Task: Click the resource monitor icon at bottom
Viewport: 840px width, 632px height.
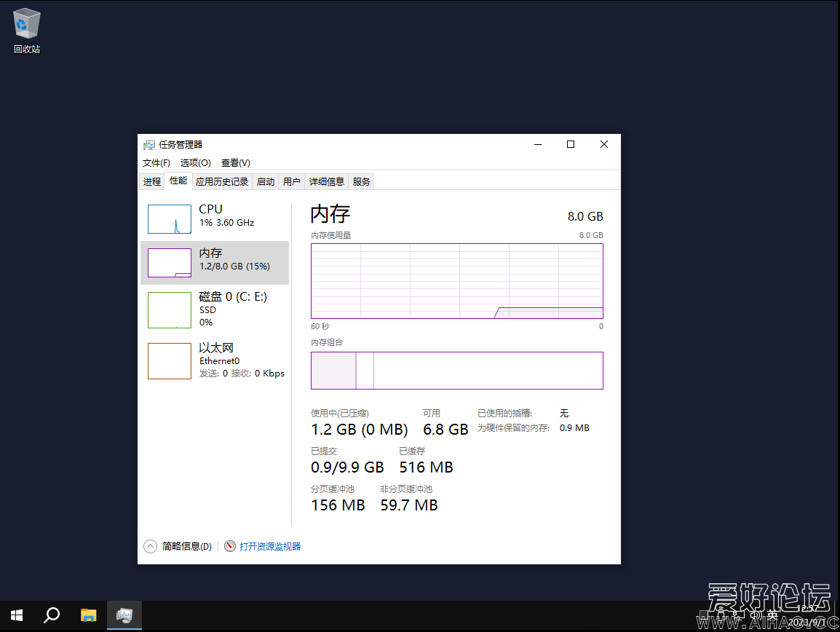Action: click(230, 546)
